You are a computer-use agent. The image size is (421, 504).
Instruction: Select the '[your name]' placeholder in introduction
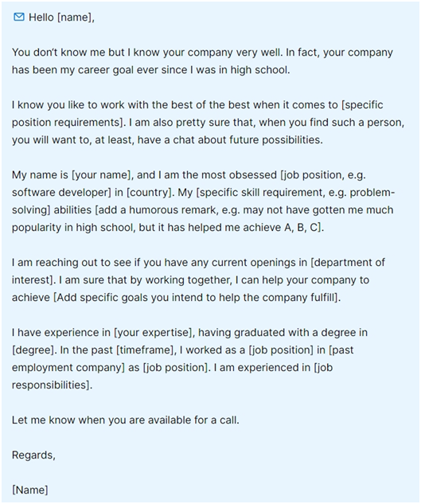(102, 175)
